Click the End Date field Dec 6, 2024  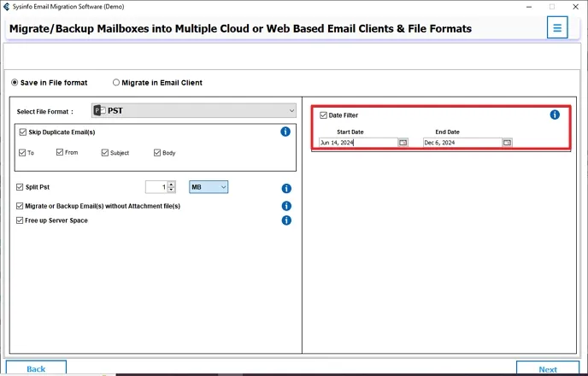coord(462,143)
